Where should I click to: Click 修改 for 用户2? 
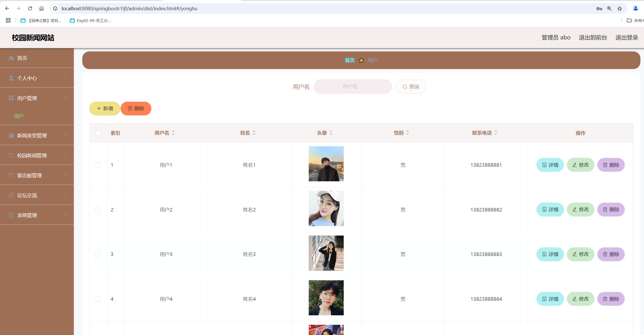pos(581,210)
